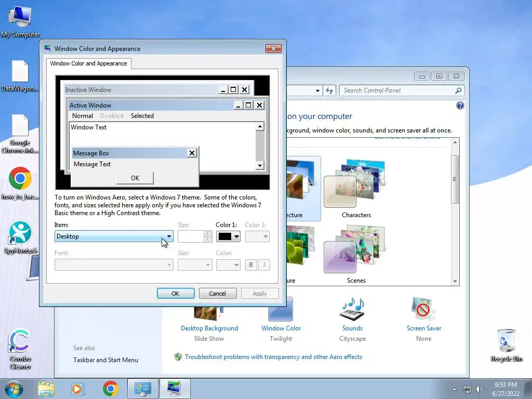
Task: Open the Item dropdown showing Desktop
Action: coord(114,236)
